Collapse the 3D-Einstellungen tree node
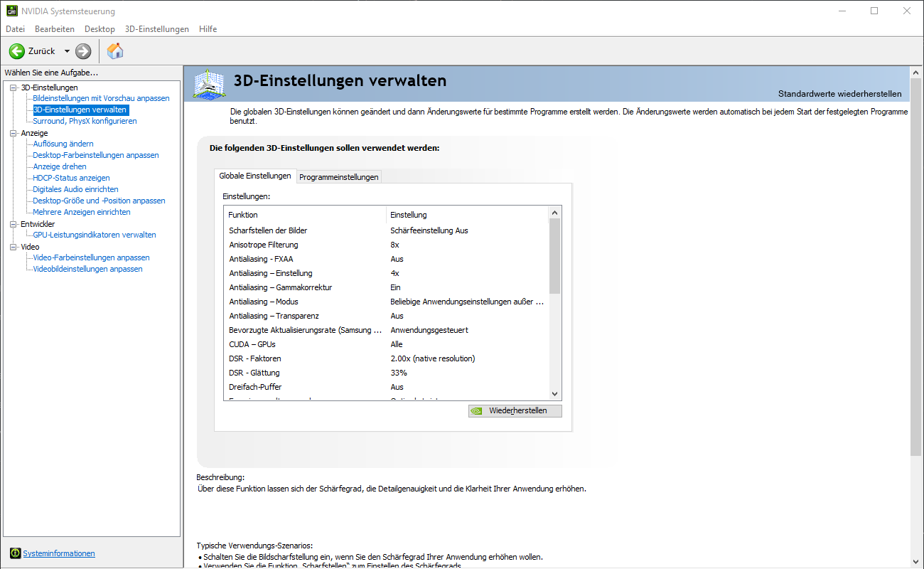The image size is (924, 569). pyautogui.click(x=14, y=87)
